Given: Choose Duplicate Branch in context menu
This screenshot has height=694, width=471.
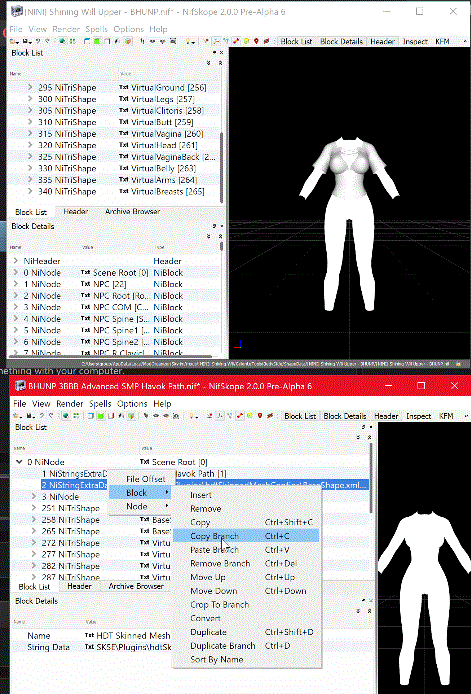Looking at the screenshot, I should pos(246,645).
